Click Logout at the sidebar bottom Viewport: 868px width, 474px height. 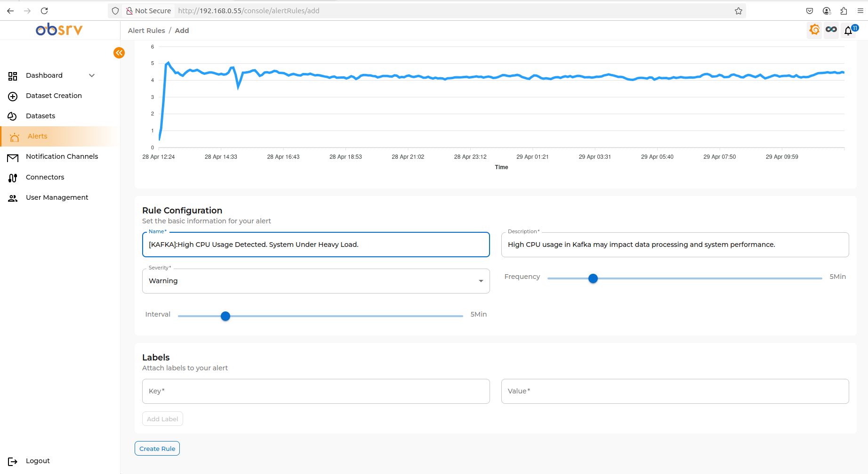(38, 461)
